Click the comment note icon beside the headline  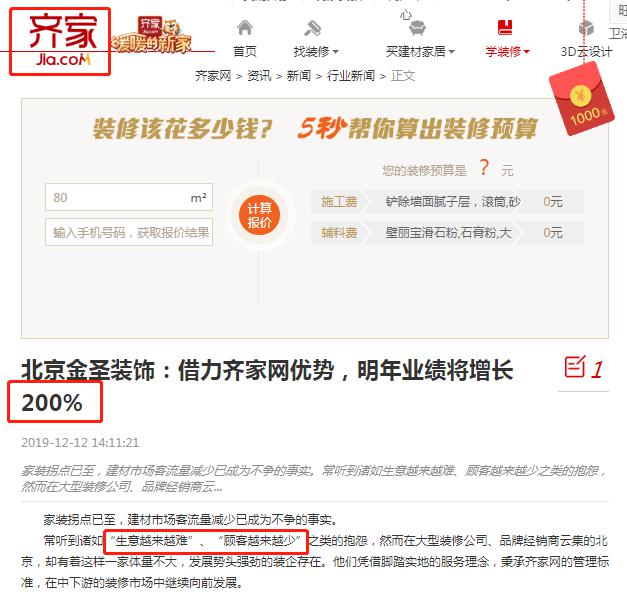[575, 366]
